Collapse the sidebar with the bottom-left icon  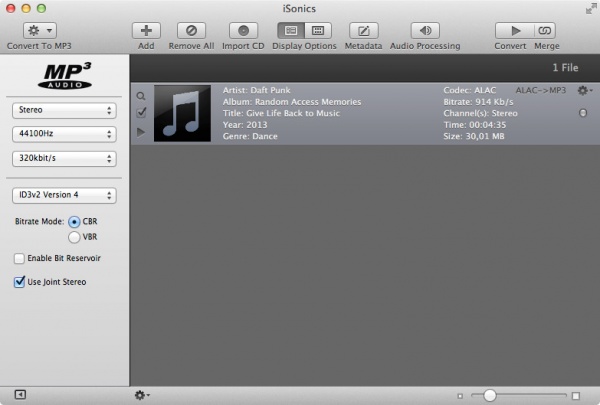pos(20,395)
